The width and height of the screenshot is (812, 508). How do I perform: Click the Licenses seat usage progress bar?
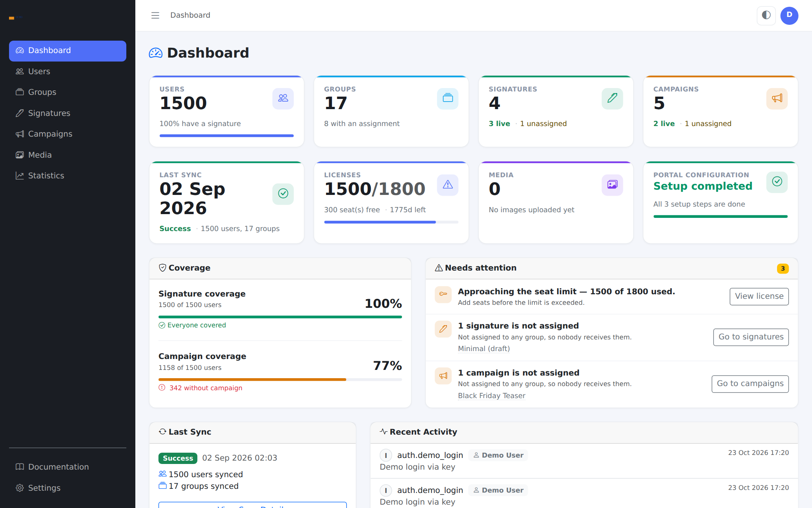391,222
